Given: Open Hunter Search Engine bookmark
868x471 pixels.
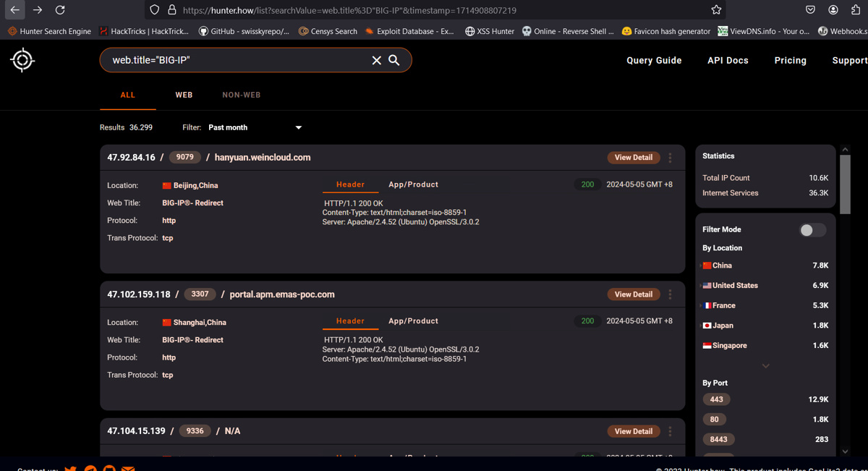Looking at the screenshot, I should tap(49, 31).
